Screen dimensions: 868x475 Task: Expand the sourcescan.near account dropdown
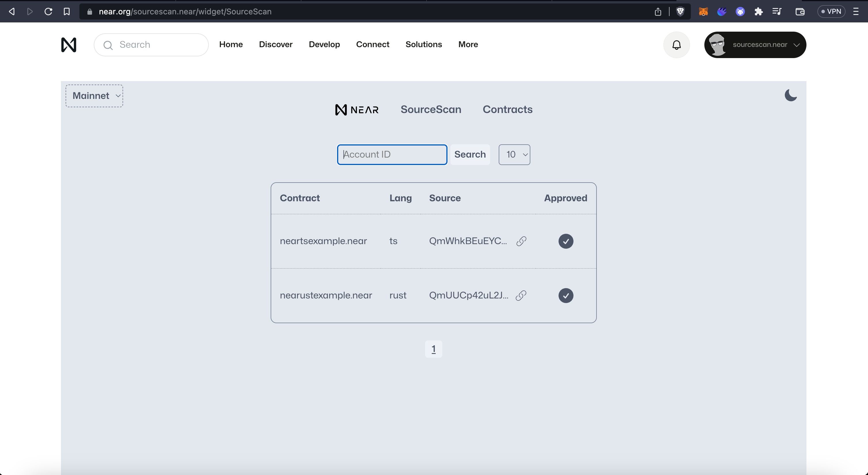pos(755,45)
